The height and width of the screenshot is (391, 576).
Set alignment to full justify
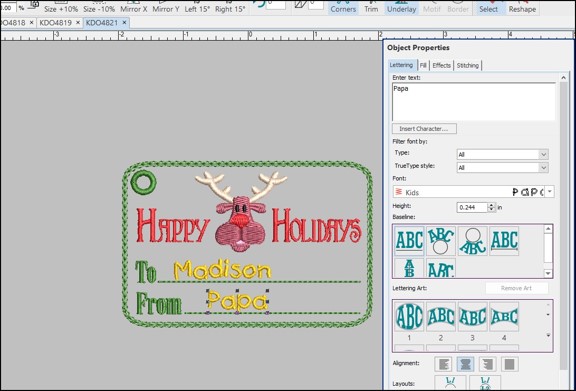tap(509, 364)
